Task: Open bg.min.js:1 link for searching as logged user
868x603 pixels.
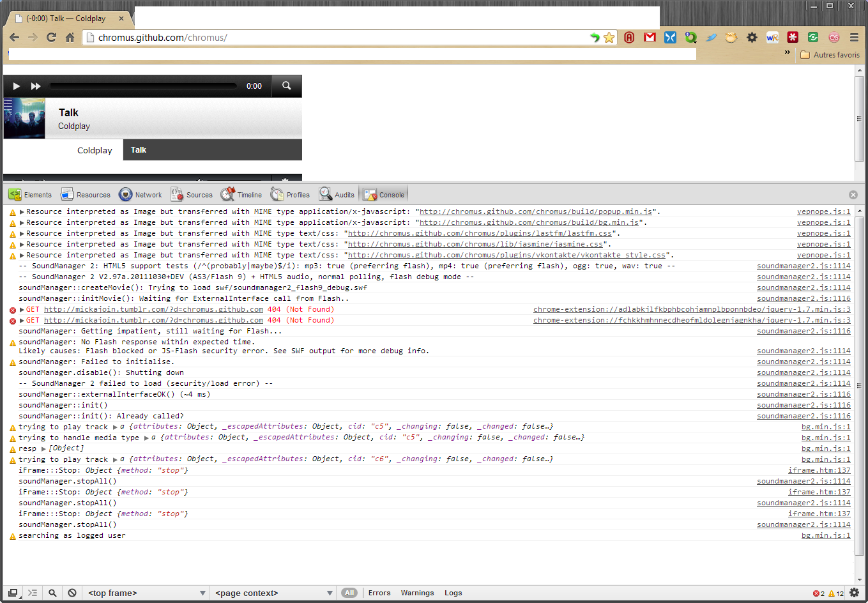Action: click(826, 535)
